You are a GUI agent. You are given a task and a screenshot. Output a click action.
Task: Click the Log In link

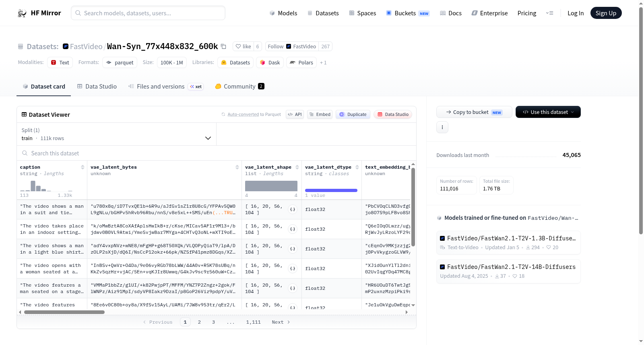(x=576, y=13)
